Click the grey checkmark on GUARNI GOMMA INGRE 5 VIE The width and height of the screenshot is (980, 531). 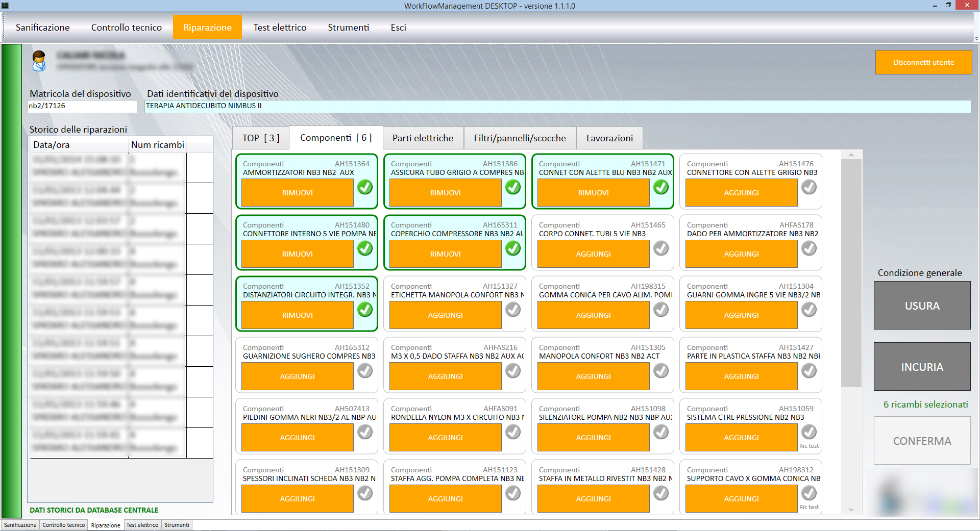click(x=809, y=310)
